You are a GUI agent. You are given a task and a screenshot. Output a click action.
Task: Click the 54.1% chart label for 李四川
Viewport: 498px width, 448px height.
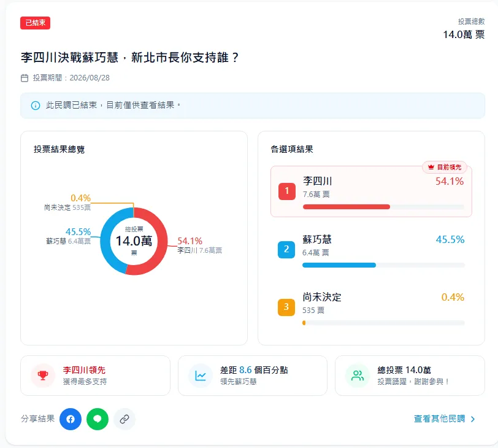pyautogui.click(x=190, y=241)
